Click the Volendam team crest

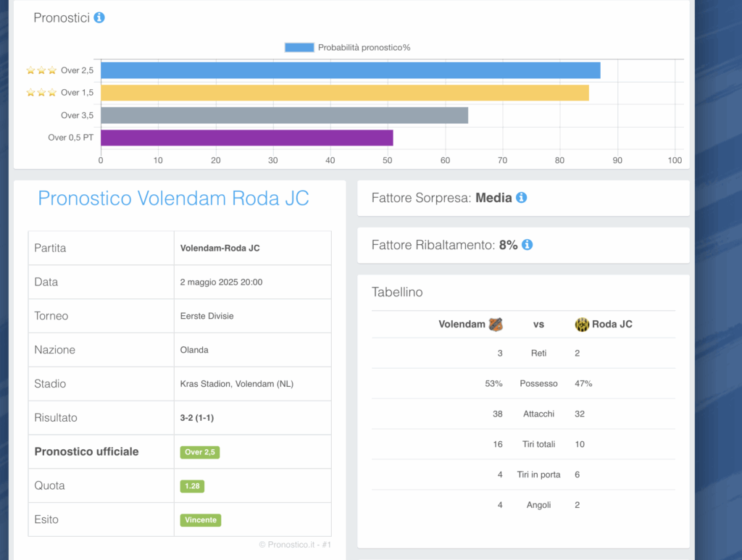496,325
